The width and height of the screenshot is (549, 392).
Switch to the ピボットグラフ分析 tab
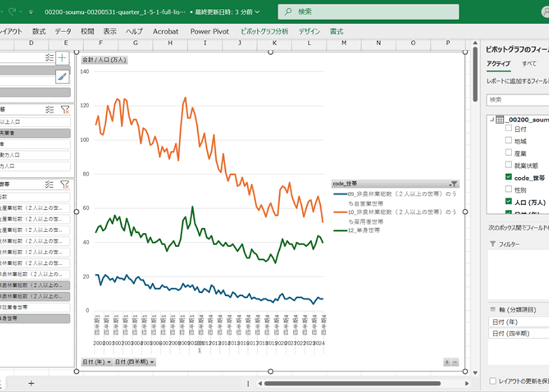coord(264,31)
